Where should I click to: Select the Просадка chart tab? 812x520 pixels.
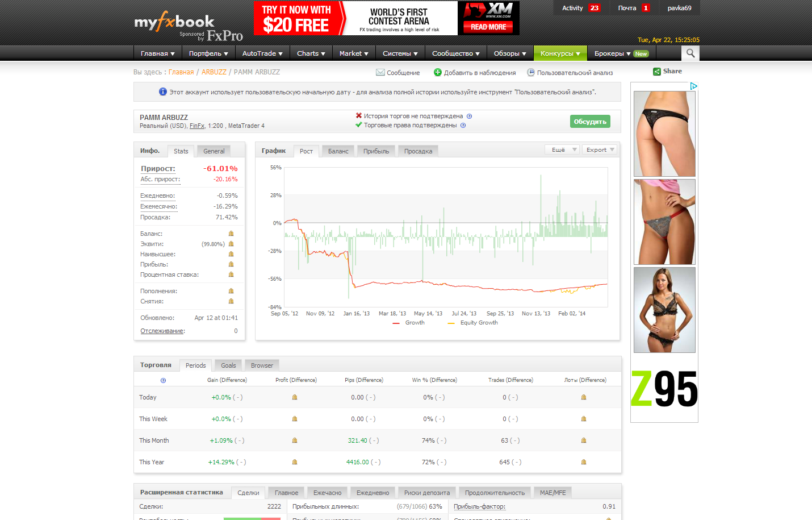[x=418, y=151]
